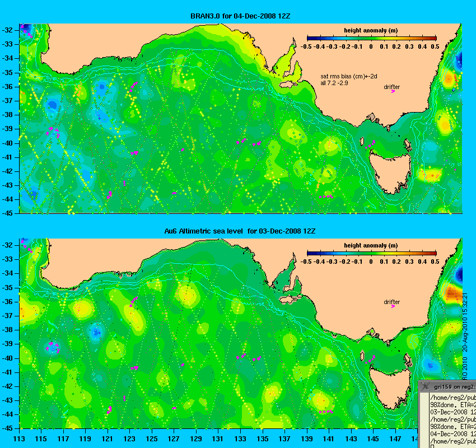The image size is (476, 448).
Task: Click the '0.5' tick on BRAN3.0 color bar
Action: click(435, 46)
